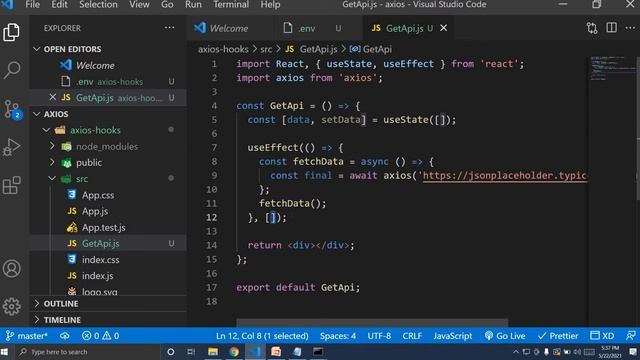Click the feedback icon in status bar
The height and width of the screenshot is (360, 640).
point(631,336)
